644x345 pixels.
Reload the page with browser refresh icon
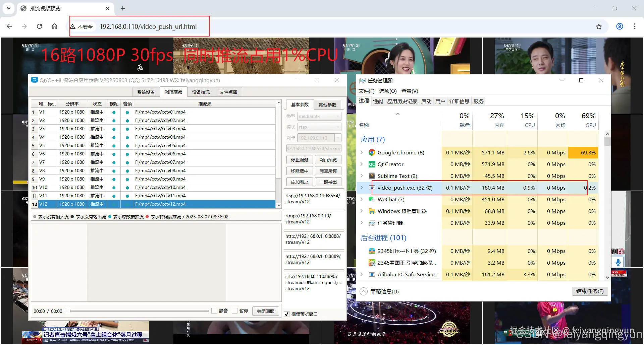[39, 26]
